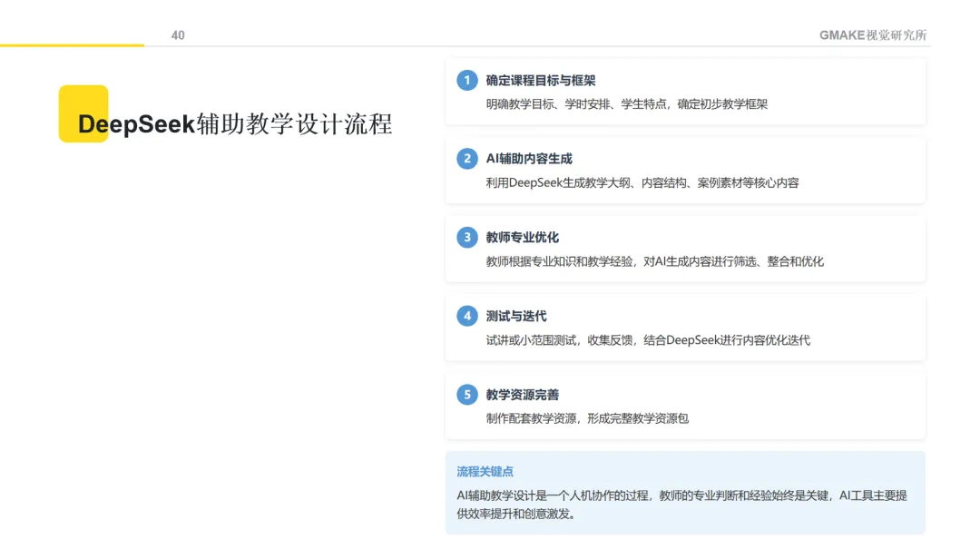Click the description 利用DeepSeek生成教学大纲
This screenshot has width=980, height=549.
coord(642,183)
